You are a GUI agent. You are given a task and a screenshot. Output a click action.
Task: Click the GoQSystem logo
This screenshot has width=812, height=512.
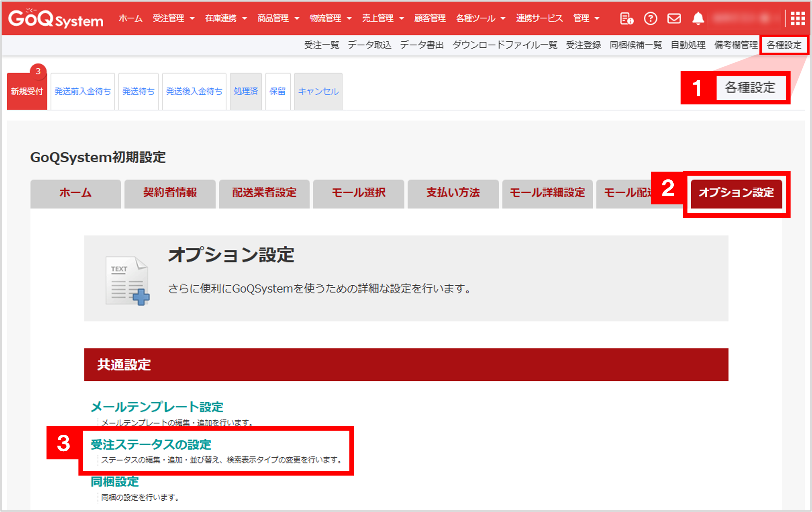(56, 19)
